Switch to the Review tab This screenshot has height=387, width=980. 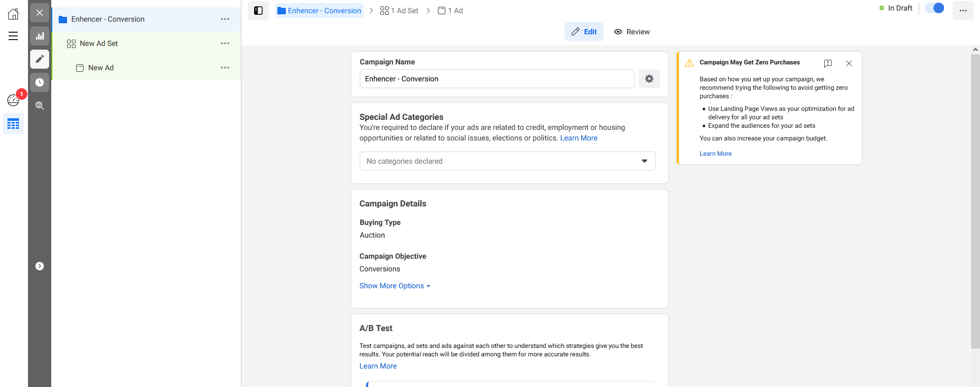632,32
